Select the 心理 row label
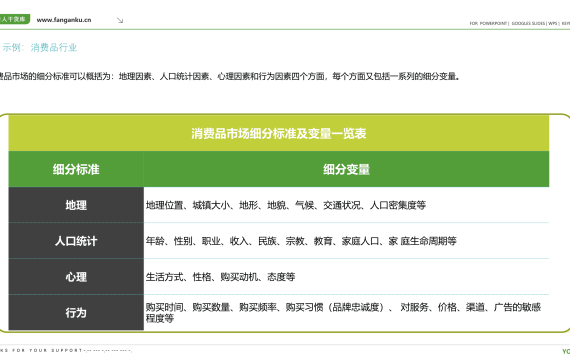The image size is (570, 360). [x=76, y=277]
